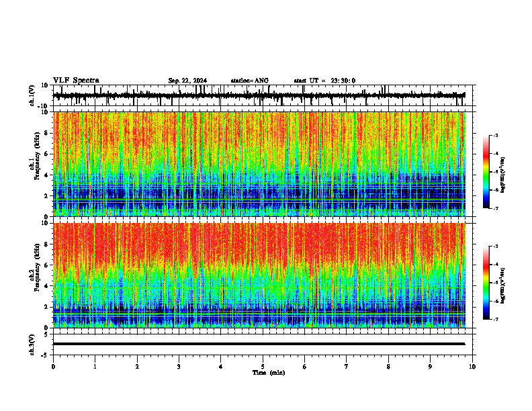Click the date text "Sep. 22, 2024"
The image size is (532, 411).
pyautogui.click(x=187, y=81)
